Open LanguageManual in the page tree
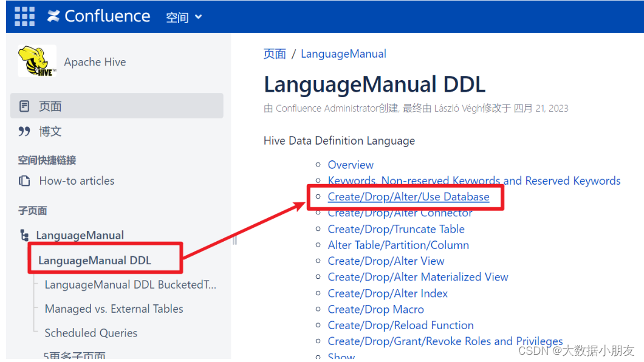Screen dimensions: 644x362 (80, 235)
